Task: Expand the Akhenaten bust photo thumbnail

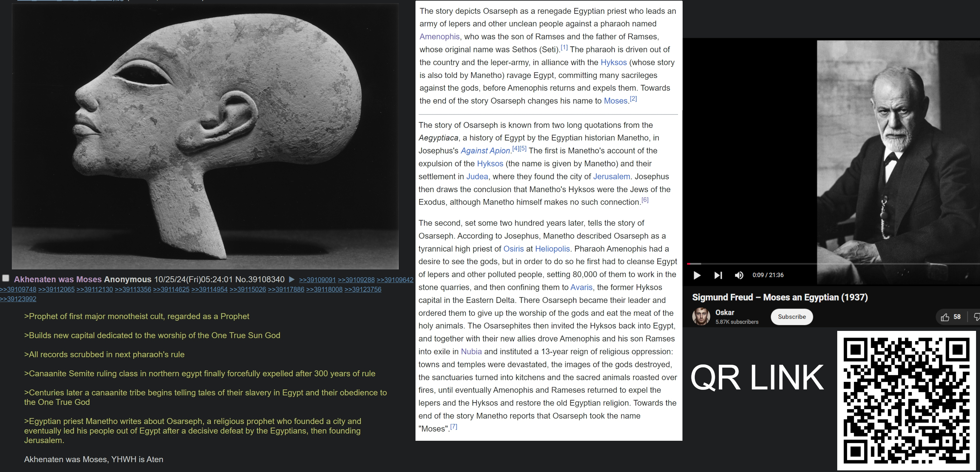Action: [x=205, y=136]
